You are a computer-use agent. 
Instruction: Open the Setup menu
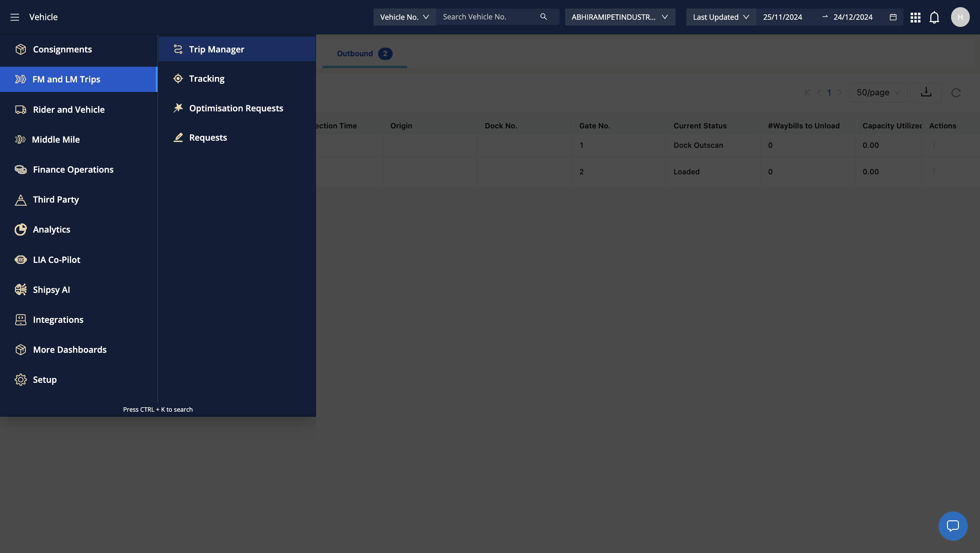79,380
